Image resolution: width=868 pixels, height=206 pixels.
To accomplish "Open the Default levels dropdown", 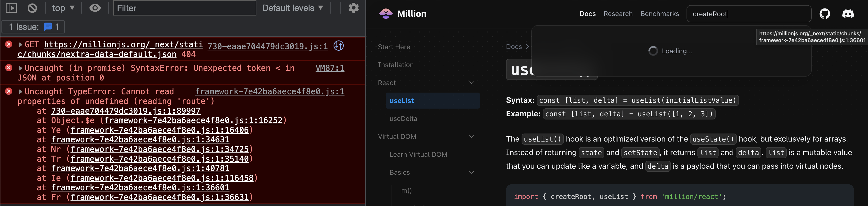I will coord(293,8).
